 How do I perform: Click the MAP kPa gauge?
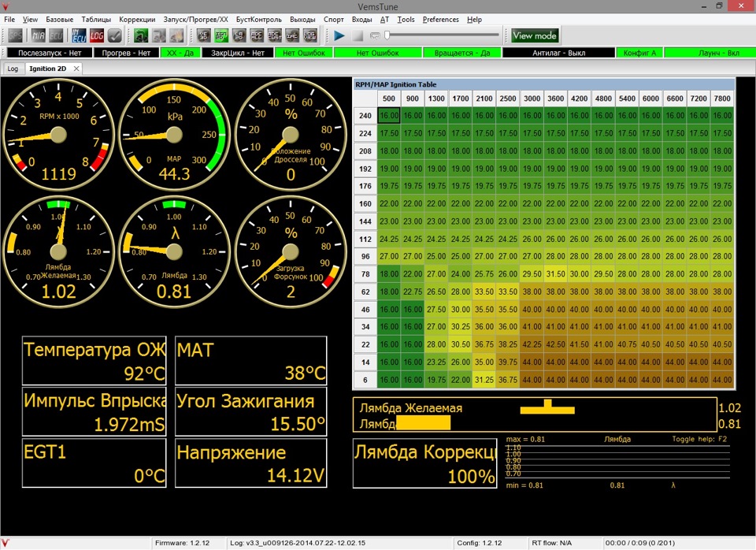point(174,135)
